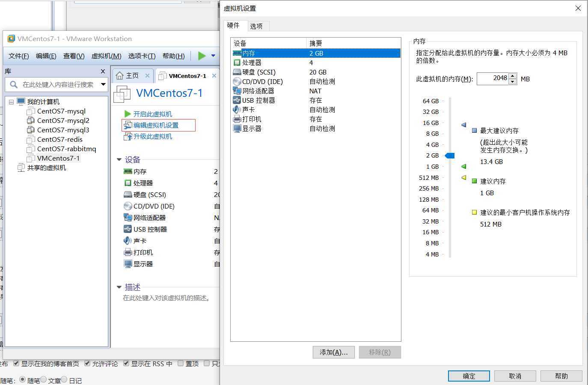Select the 文章 radio button
Screen dimensions: 588x385
coord(43,379)
